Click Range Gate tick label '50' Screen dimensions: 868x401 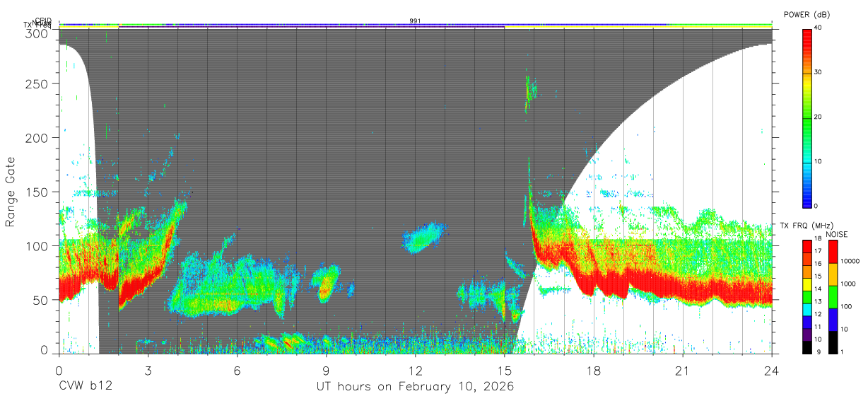click(x=40, y=300)
